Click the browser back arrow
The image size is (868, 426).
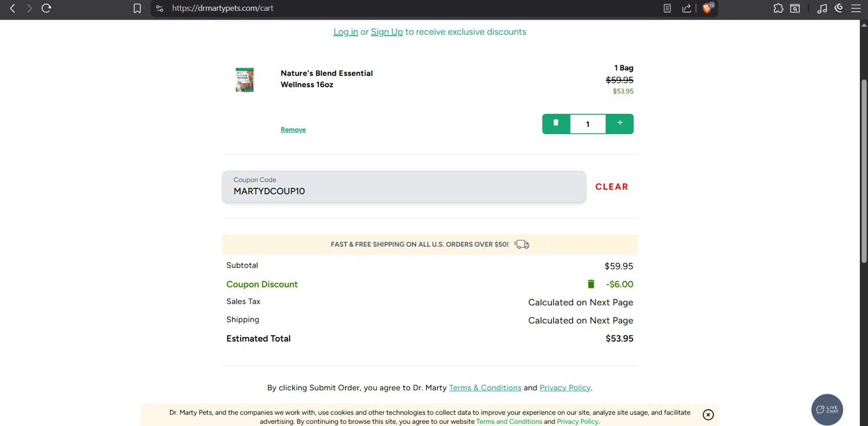pos(12,8)
